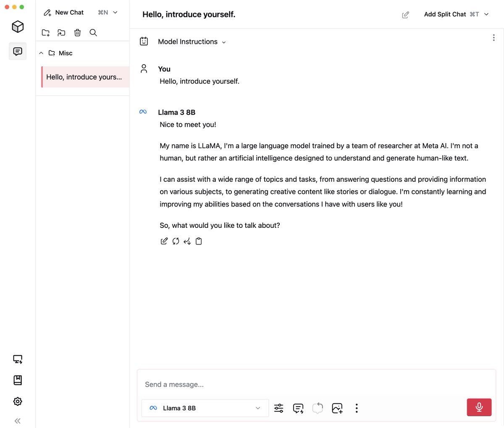The width and height of the screenshot is (504, 428).
Task: Regenerate the Llama response
Action: pyautogui.click(x=176, y=241)
